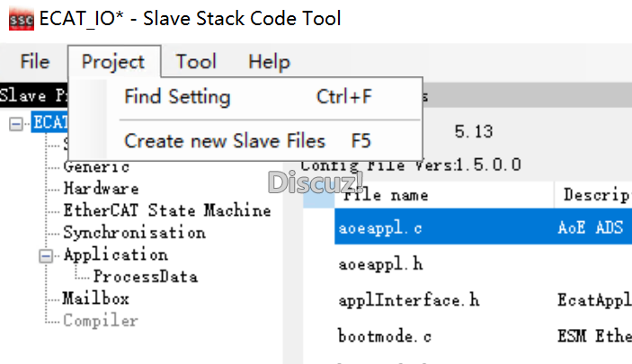The image size is (632, 364).
Task: Click the SSC app icon in title bar
Action: click(x=22, y=18)
